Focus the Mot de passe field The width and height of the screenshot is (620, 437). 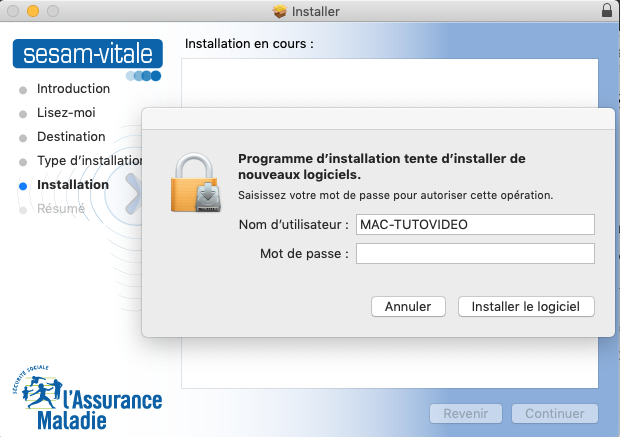coord(475,253)
